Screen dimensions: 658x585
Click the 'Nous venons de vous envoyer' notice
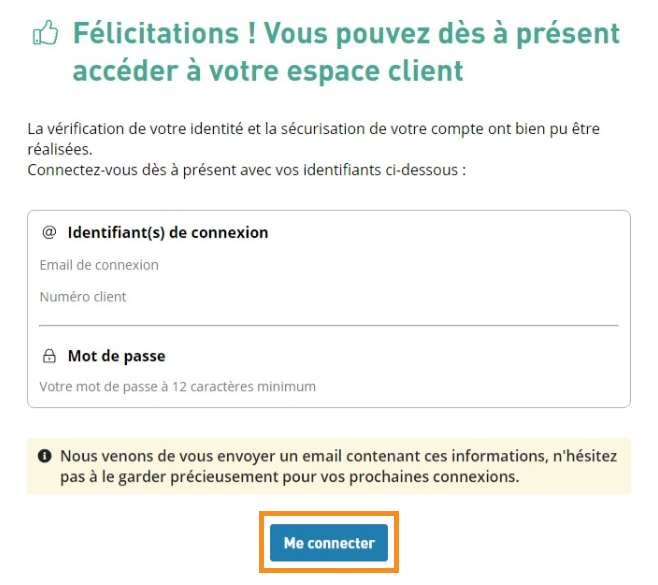click(338, 456)
